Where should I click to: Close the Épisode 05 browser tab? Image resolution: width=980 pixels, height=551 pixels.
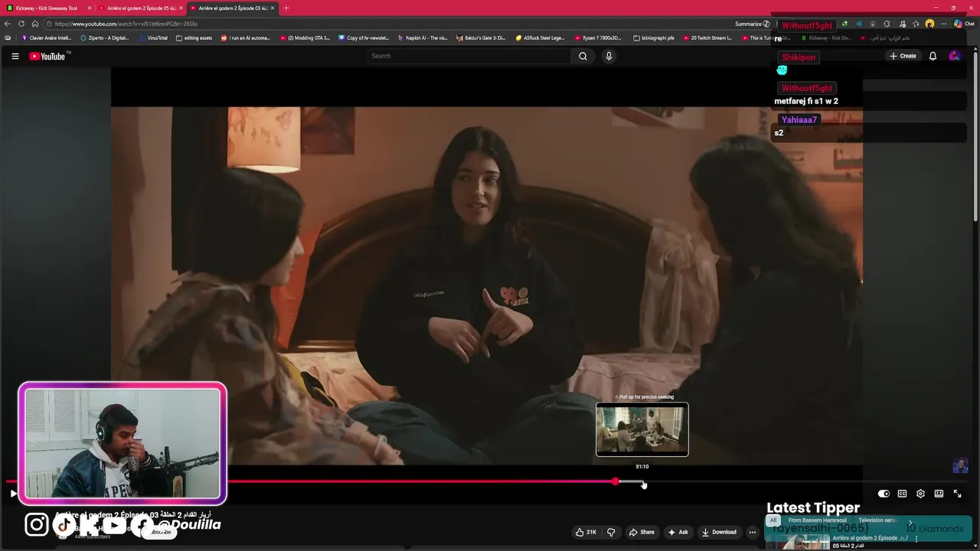pyautogui.click(x=181, y=8)
